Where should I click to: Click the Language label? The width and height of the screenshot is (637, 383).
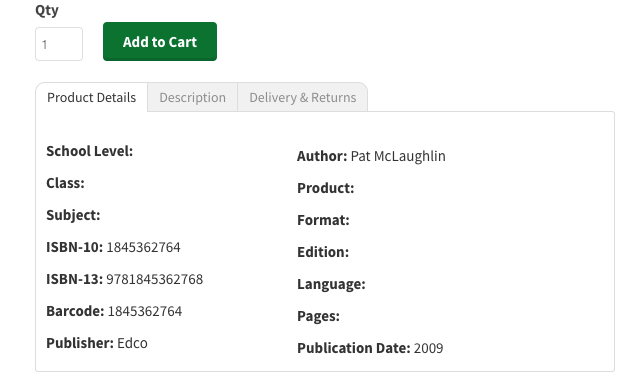[332, 284]
